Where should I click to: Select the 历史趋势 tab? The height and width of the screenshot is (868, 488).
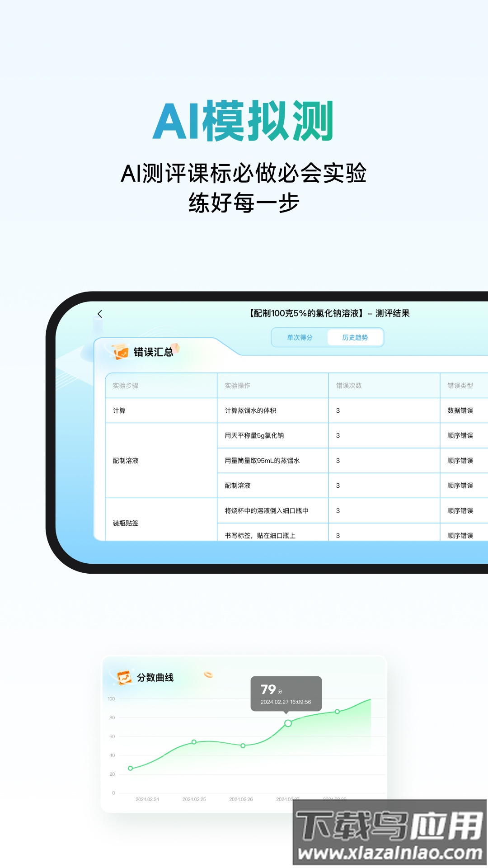point(355,338)
